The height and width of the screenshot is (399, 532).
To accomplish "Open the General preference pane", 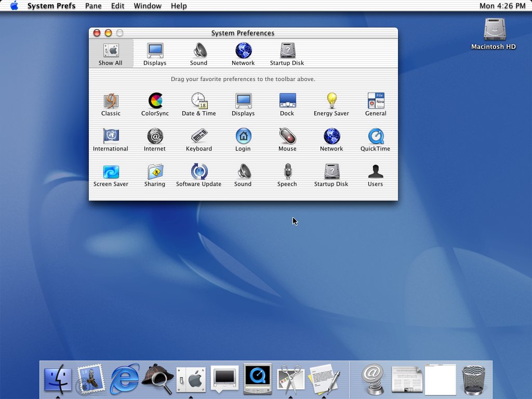I will click(376, 104).
